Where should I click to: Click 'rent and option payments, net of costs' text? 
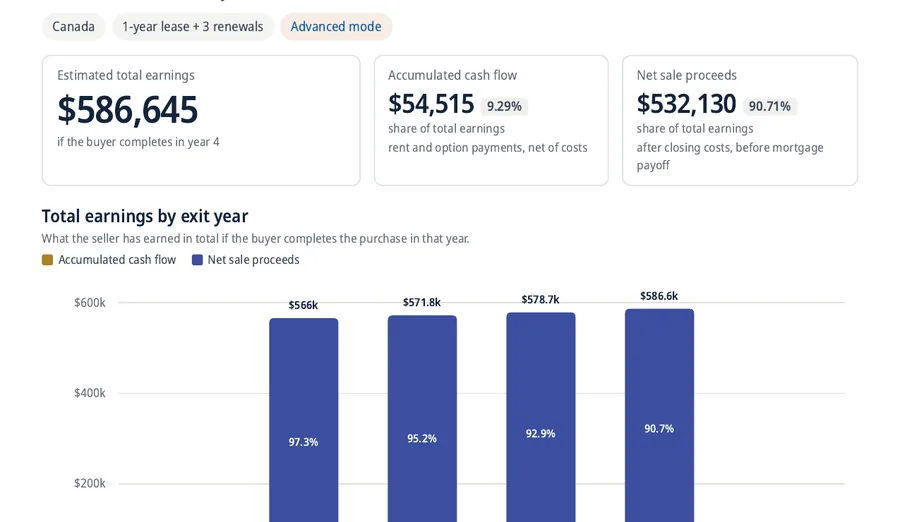488,148
